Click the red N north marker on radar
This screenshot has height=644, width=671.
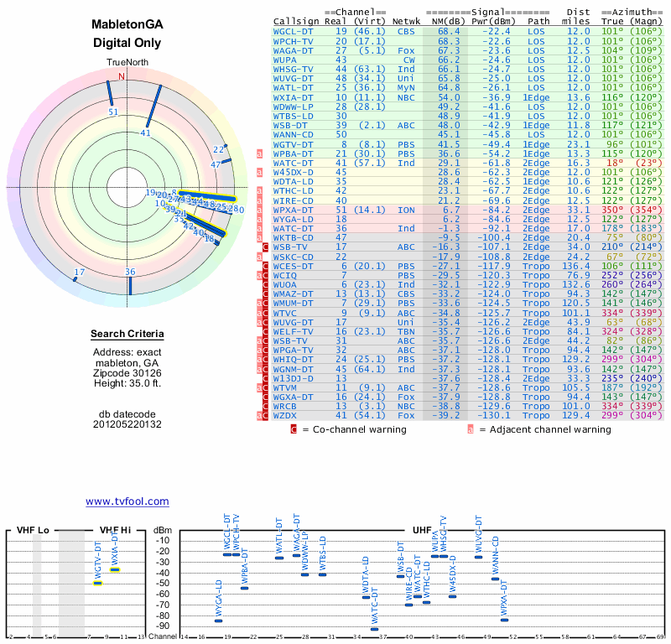pos(122,76)
